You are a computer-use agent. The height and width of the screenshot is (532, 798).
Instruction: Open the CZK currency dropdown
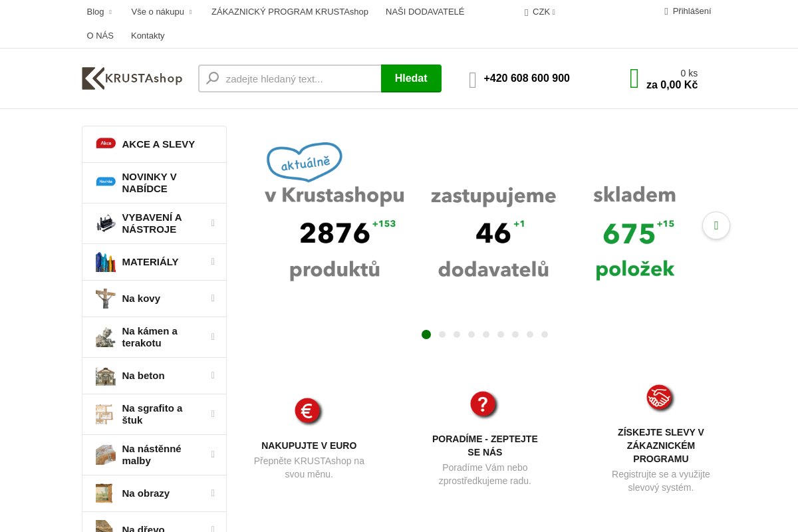coord(540,11)
